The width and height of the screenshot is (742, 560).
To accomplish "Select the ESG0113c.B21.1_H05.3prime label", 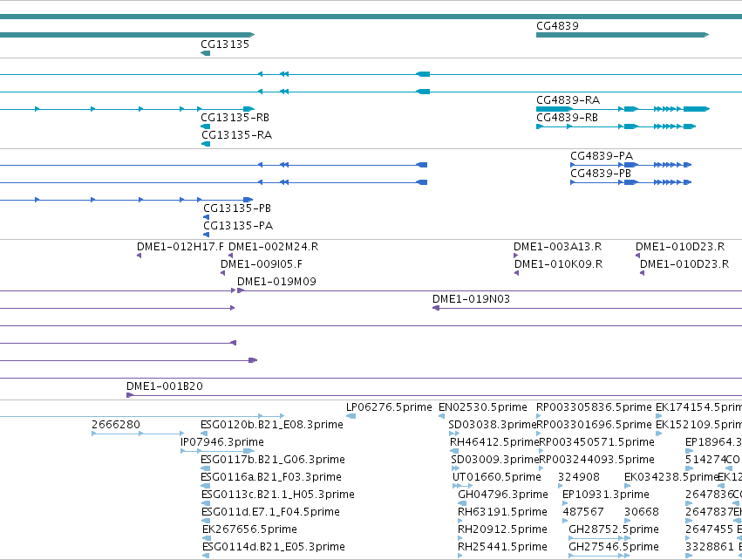I will (278, 495).
